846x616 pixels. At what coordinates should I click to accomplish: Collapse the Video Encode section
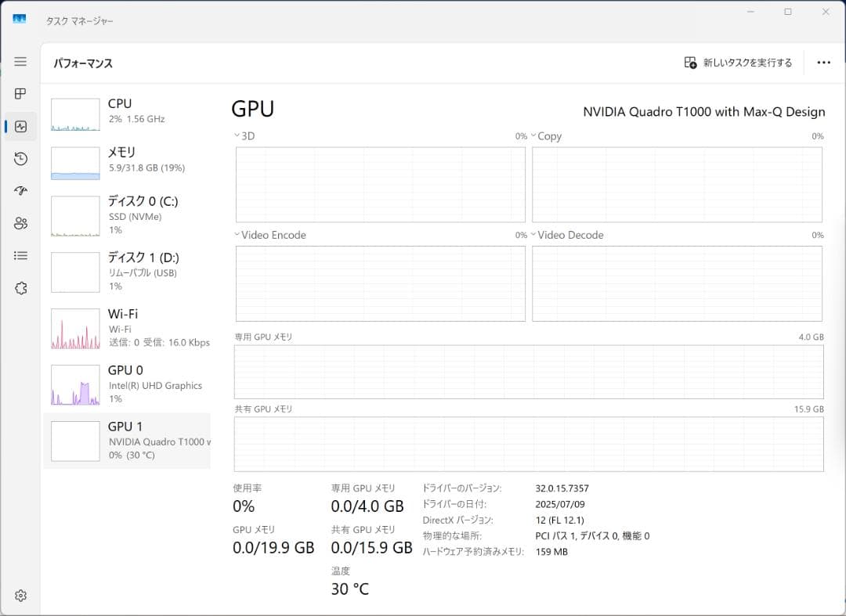tap(236, 235)
